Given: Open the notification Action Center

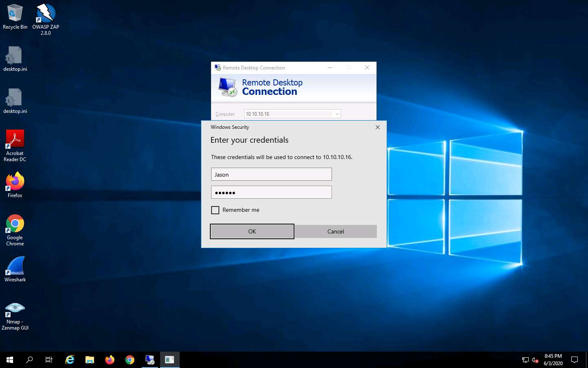Looking at the screenshot, I should [575, 360].
